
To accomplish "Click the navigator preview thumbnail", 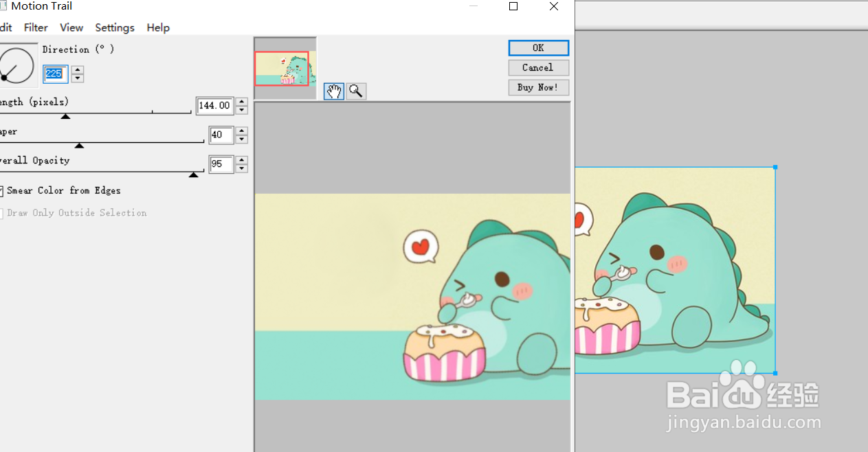I will pos(285,68).
